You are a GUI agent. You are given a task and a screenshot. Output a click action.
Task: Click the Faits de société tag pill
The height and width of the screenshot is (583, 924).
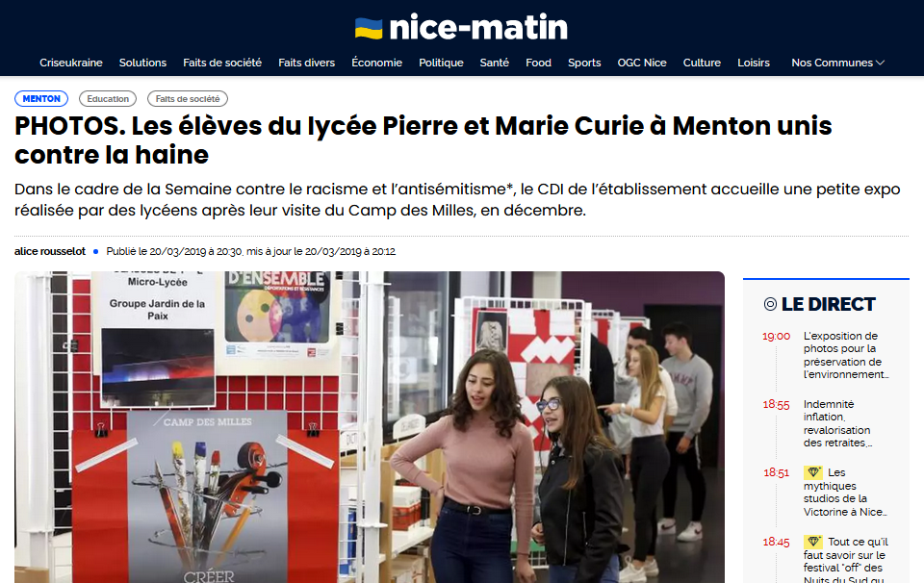tap(188, 98)
